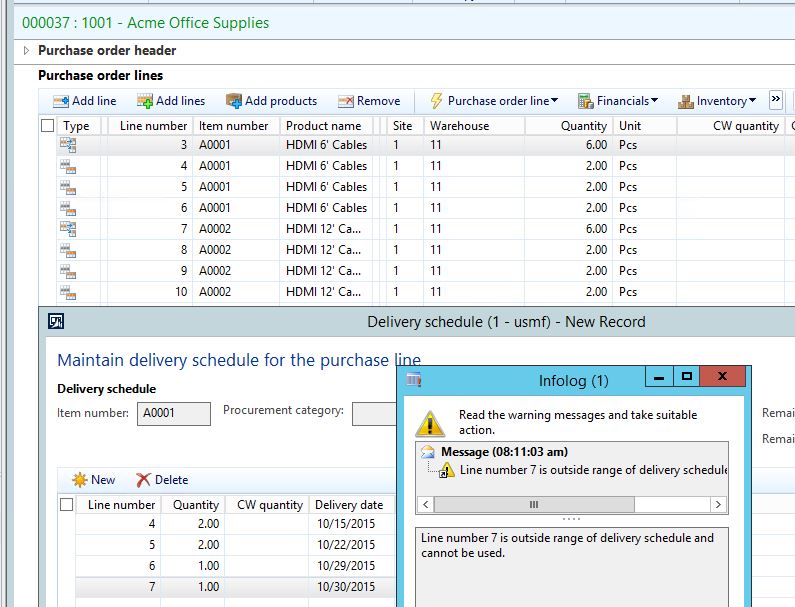The width and height of the screenshot is (795, 607).
Task: Click the Add line icon
Action: [x=60, y=101]
